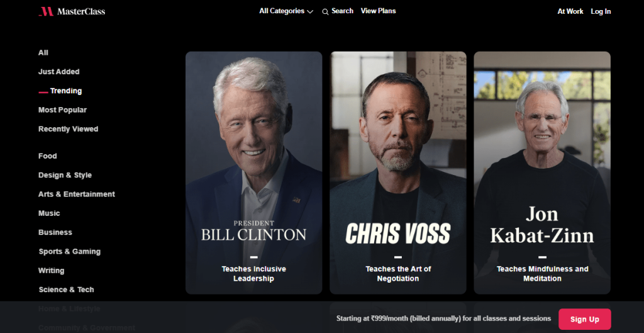
Task: Click the red Sign Up button
Action: click(584, 319)
